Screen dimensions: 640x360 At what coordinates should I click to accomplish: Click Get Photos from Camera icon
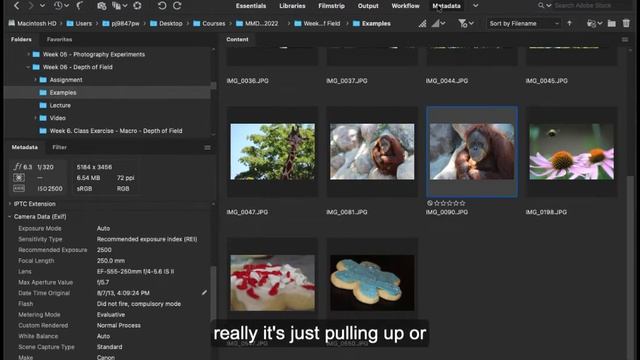[102, 6]
